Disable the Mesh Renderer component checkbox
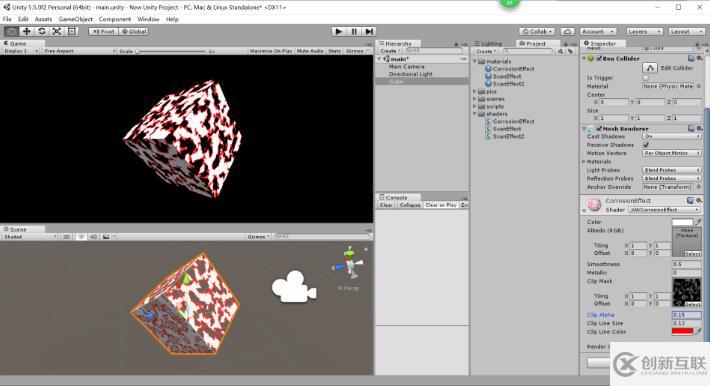The height and width of the screenshot is (386, 710). [x=599, y=129]
